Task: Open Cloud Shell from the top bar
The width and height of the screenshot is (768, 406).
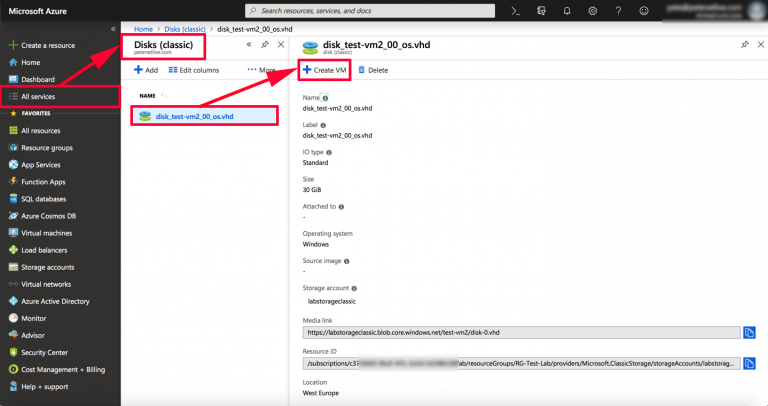Action: (515, 11)
